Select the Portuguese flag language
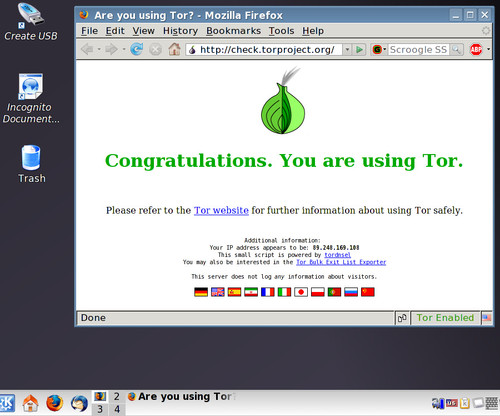The image size is (500, 416). (x=334, y=292)
